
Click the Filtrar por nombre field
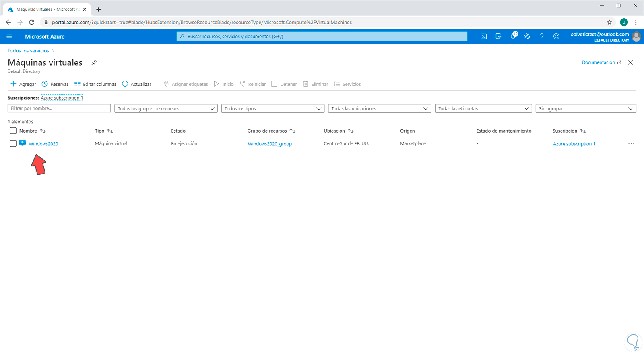59,108
